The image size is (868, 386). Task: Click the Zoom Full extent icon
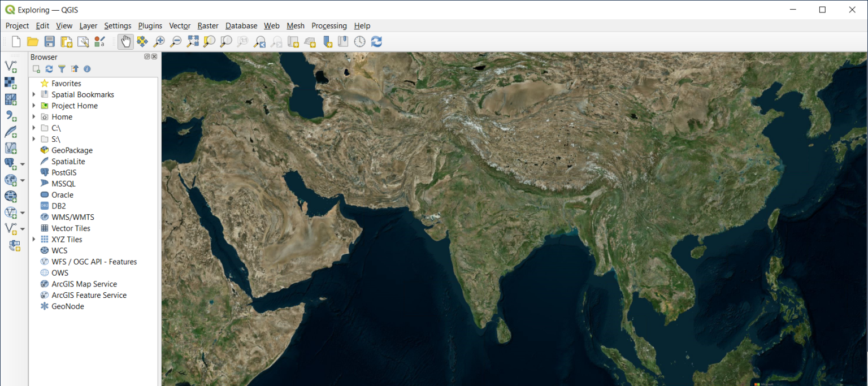[193, 41]
